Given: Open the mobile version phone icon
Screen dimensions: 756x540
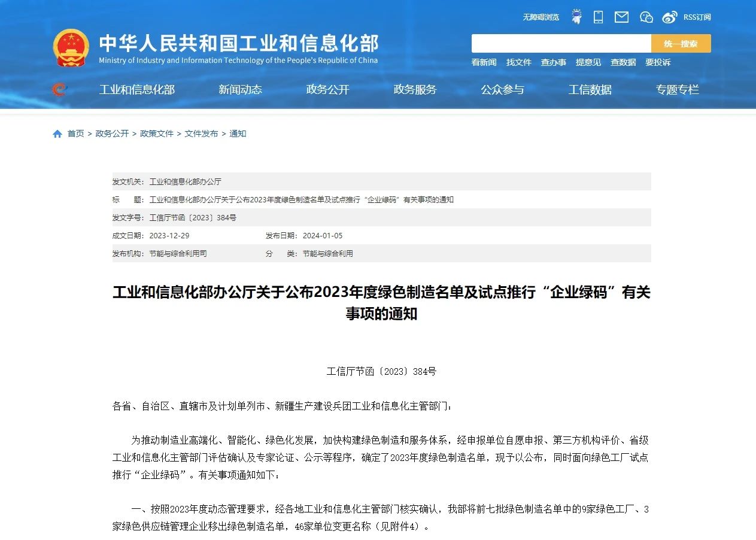Looking at the screenshot, I should [598, 17].
